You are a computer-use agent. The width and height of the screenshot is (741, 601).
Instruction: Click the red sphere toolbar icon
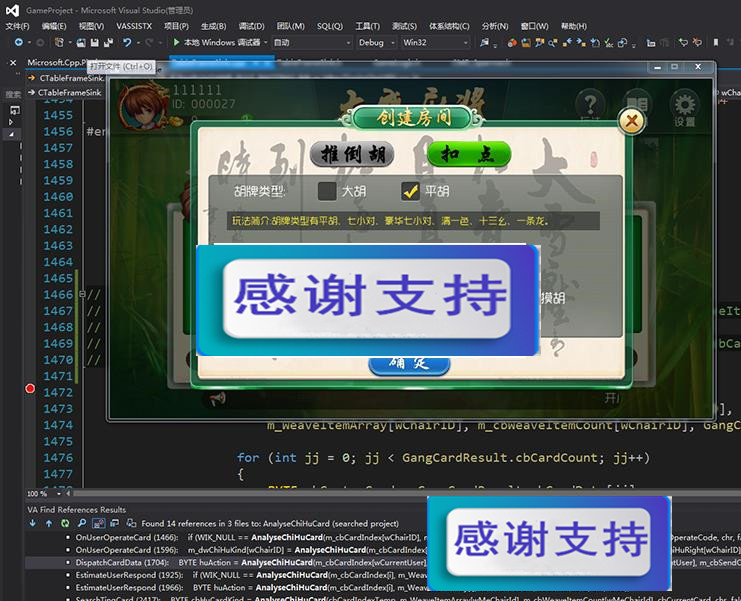pos(512,43)
